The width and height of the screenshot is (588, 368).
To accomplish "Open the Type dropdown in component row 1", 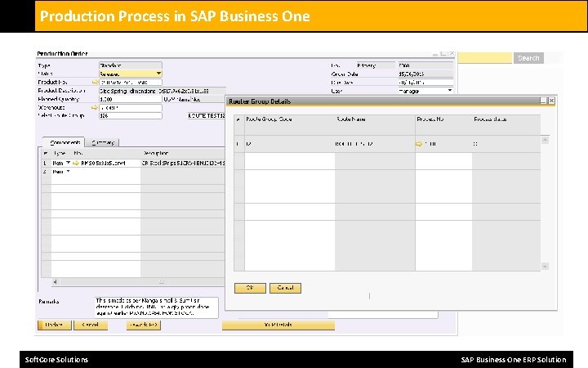I will (68, 163).
